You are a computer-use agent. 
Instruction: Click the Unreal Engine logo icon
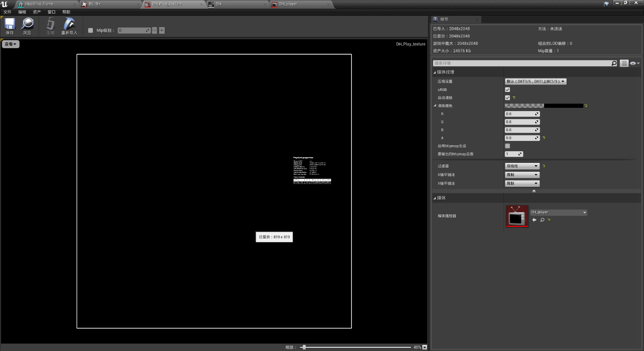click(5, 4)
